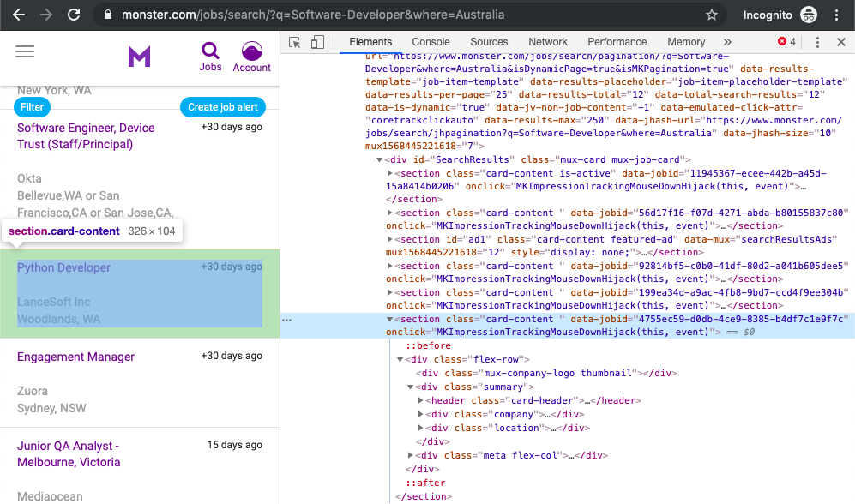Image resolution: width=855 pixels, height=504 pixels.
Task: Open the Jobs search icon
Action: [x=210, y=57]
